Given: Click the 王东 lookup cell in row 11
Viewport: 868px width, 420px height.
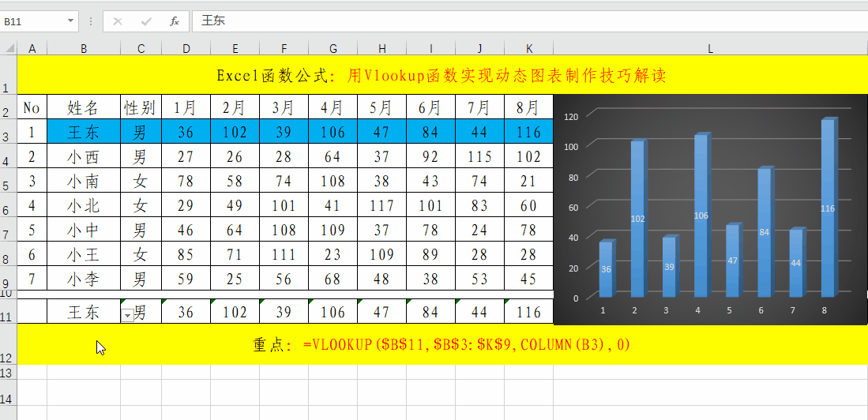Looking at the screenshot, I should click(84, 312).
